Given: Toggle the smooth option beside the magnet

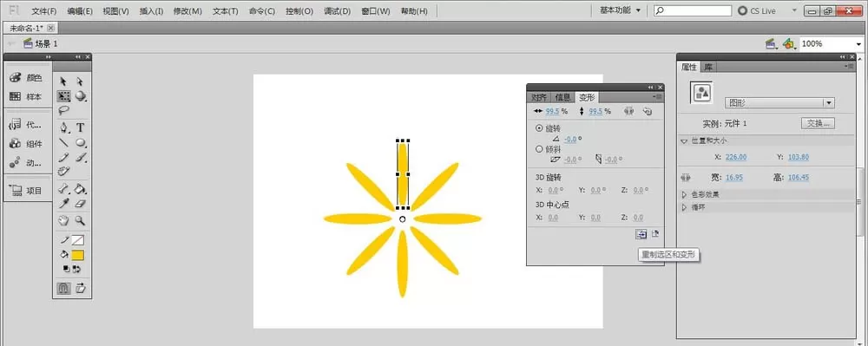Looking at the screenshot, I should 81,288.
